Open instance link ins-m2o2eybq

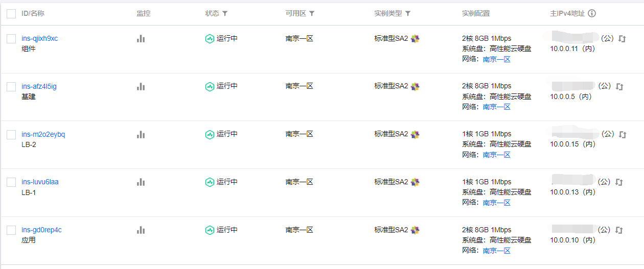pyautogui.click(x=43, y=134)
